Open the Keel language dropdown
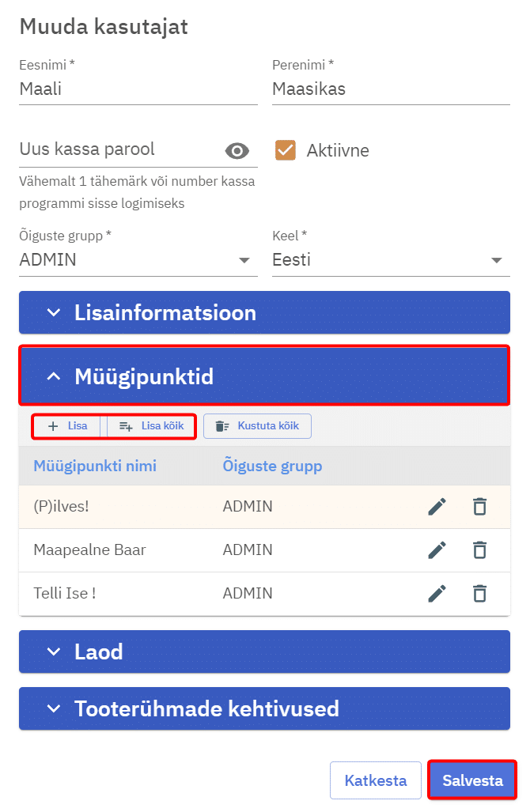The height and width of the screenshot is (812, 530). coord(391,259)
